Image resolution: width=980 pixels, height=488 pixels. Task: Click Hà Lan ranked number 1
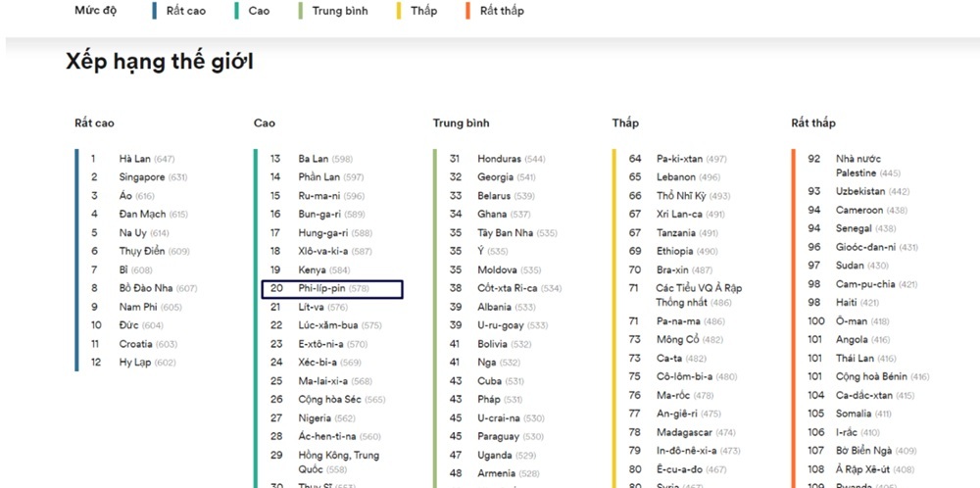coord(133,159)
